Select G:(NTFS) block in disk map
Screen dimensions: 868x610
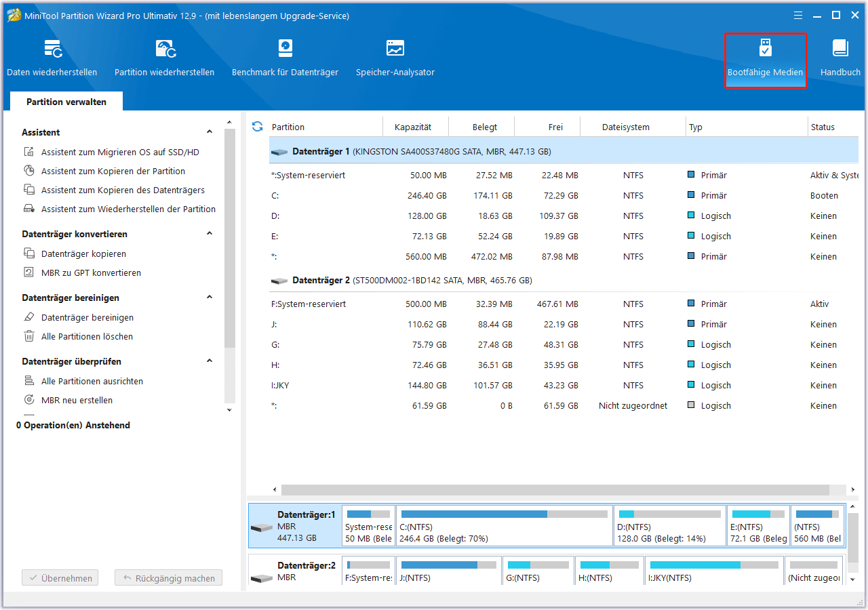click(538, 572)
